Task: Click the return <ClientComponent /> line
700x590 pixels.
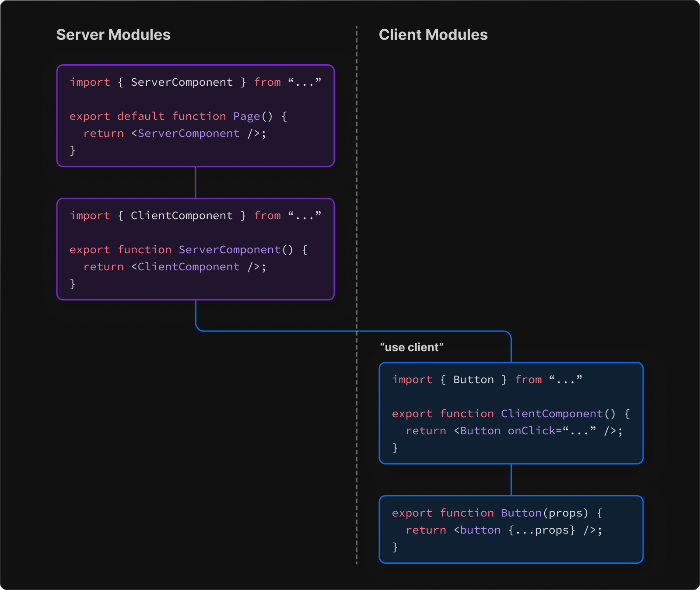Action: click(x=175, y=267)
